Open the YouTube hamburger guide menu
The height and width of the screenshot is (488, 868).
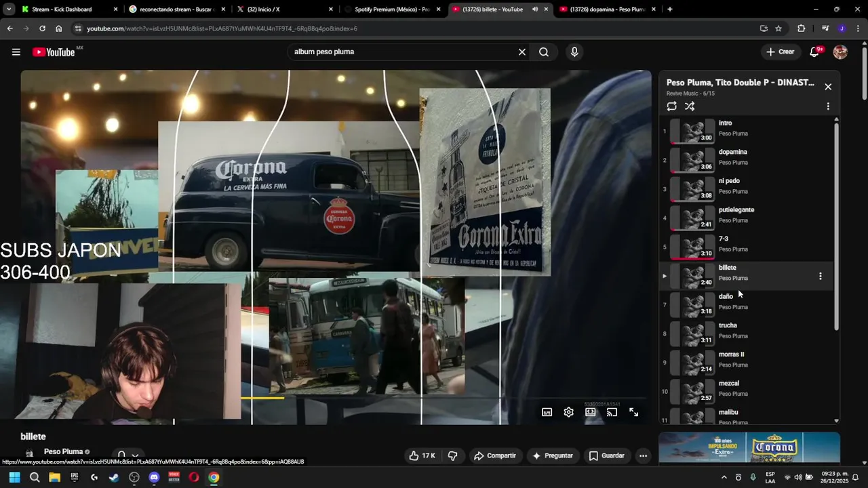16,52
